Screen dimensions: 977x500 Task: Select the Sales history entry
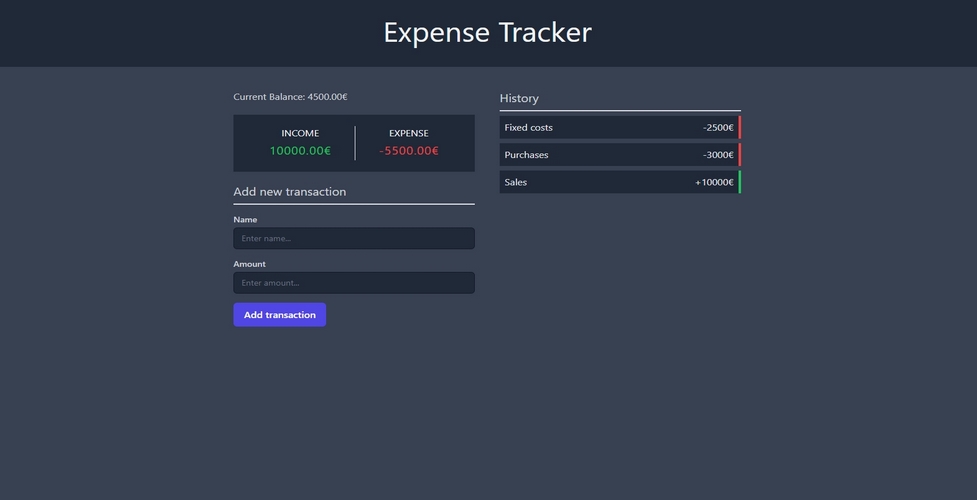point(620,182)
